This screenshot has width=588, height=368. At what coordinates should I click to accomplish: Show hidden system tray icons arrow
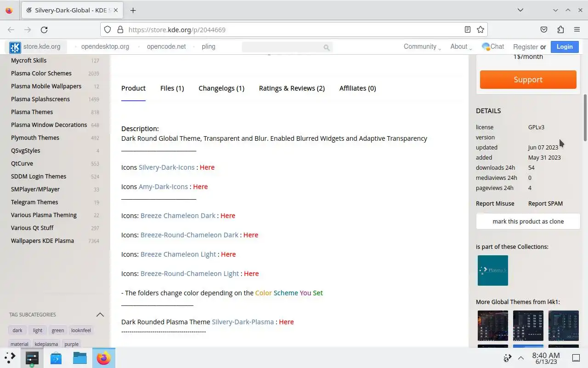pyautogui.click(x=521, y=358)
